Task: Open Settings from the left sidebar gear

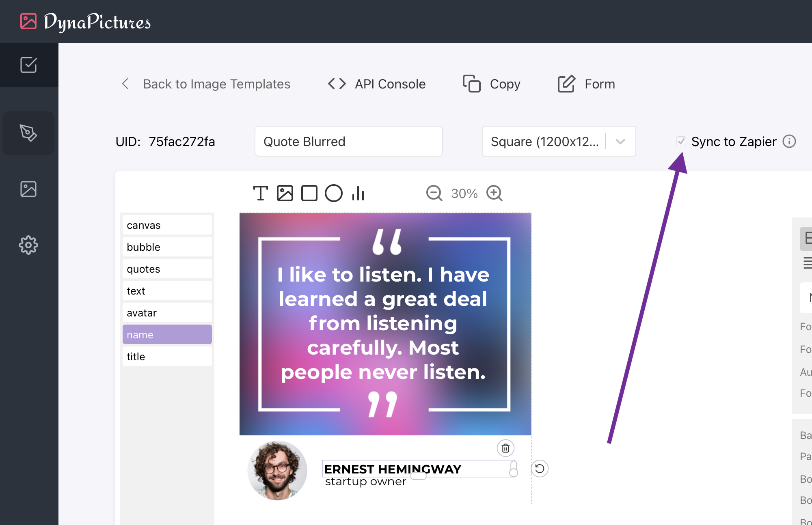Action: [x=28, y=245]
